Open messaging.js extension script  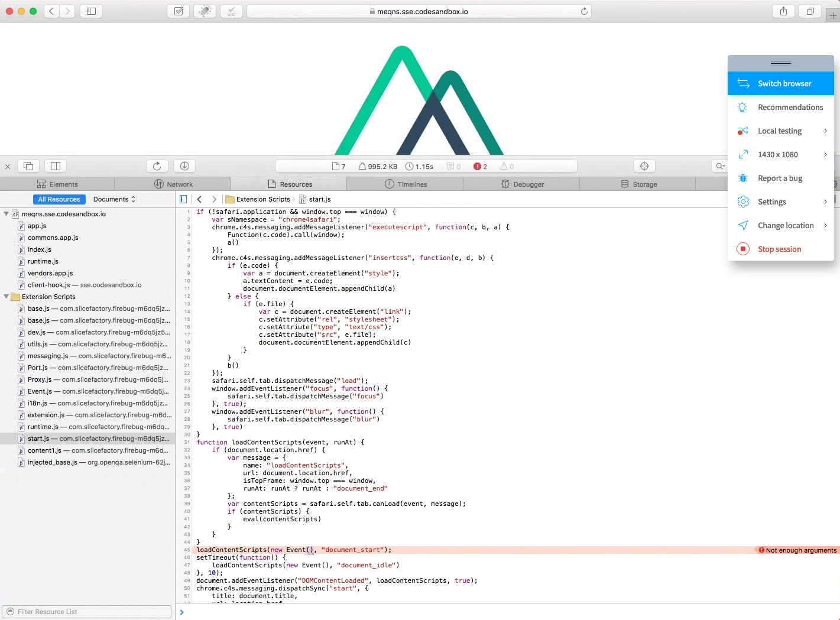(x=87, y=356)
